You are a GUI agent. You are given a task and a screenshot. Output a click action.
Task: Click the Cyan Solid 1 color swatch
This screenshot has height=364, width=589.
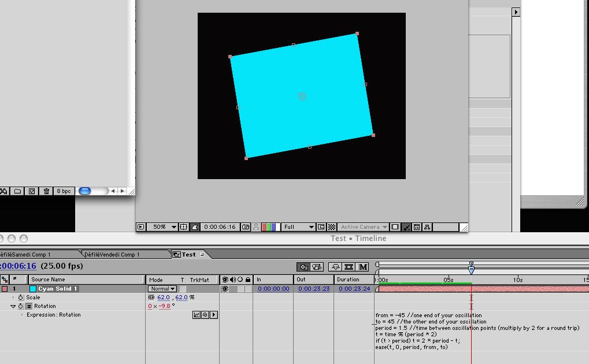33,289
